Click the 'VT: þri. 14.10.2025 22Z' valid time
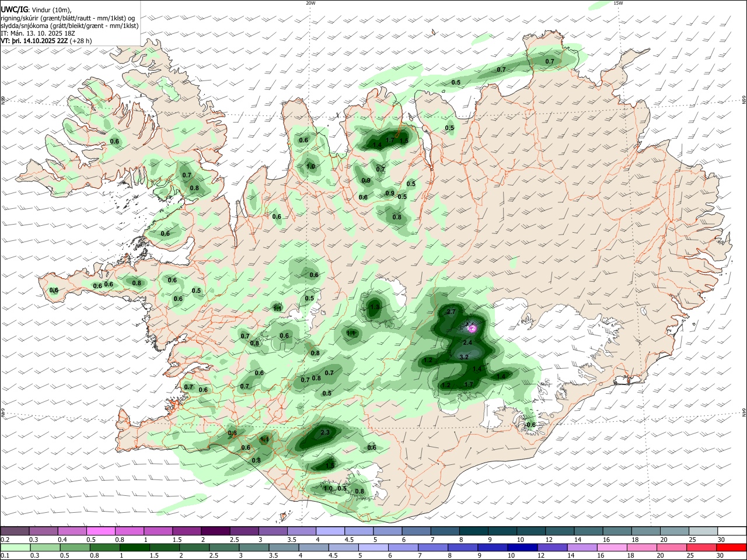This screenshot has height=560, width=747. pyautogui.click(x=34, y=41)
